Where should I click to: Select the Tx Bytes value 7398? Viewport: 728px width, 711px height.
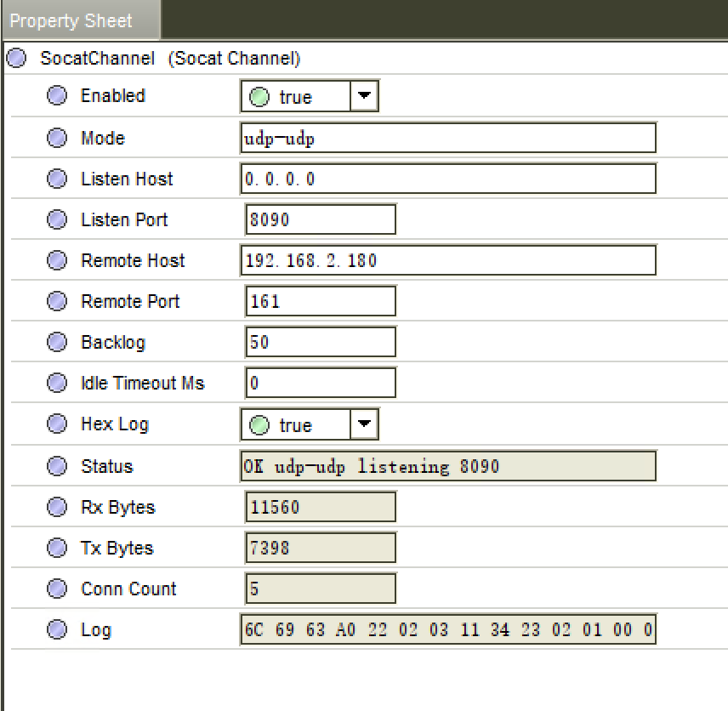tap(321, 548)
